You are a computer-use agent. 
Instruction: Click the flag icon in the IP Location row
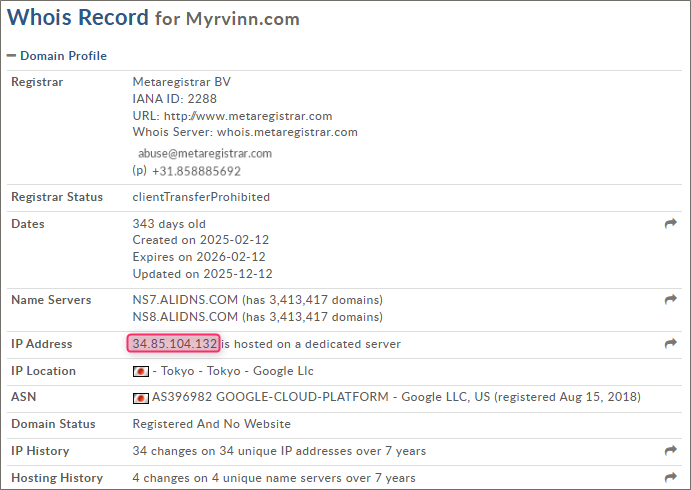click(141, 372)
